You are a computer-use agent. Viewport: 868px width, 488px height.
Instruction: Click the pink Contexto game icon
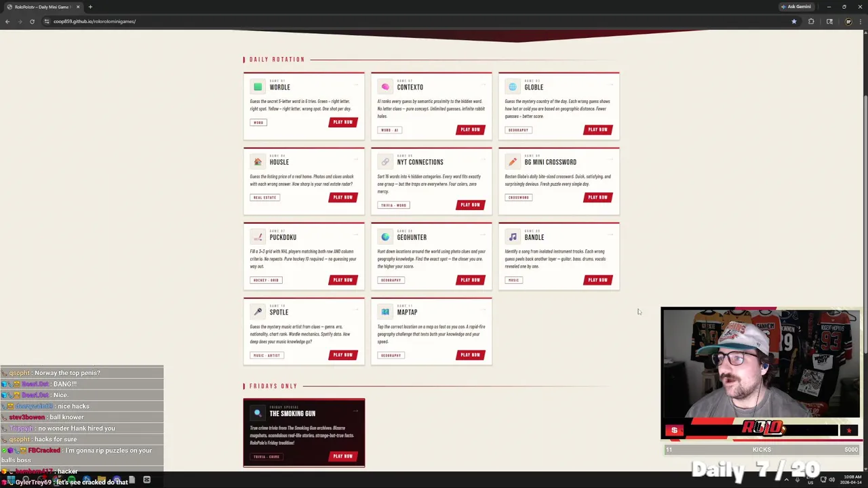tap(385, 87)
